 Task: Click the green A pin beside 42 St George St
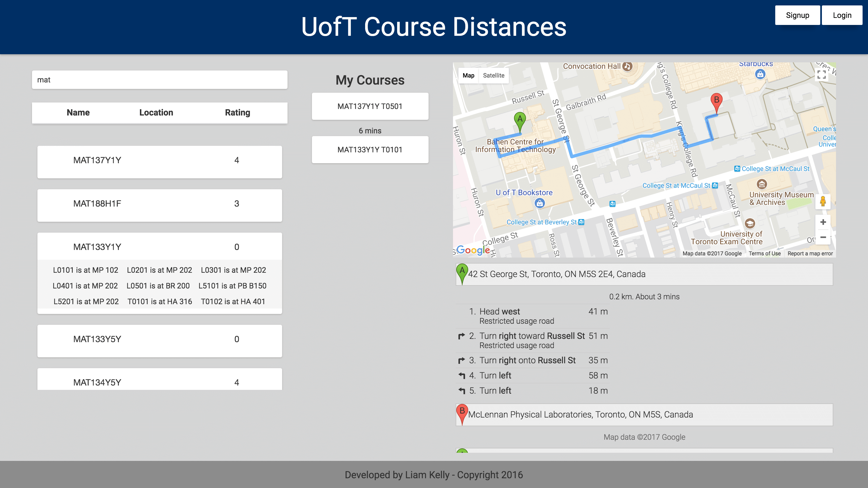tap(462, 274)
